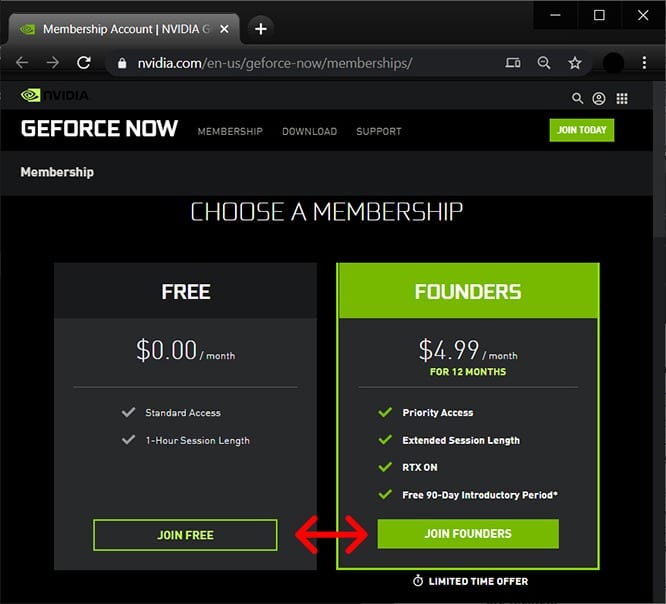Bookmark this page with the star icon

coord(575,63)
